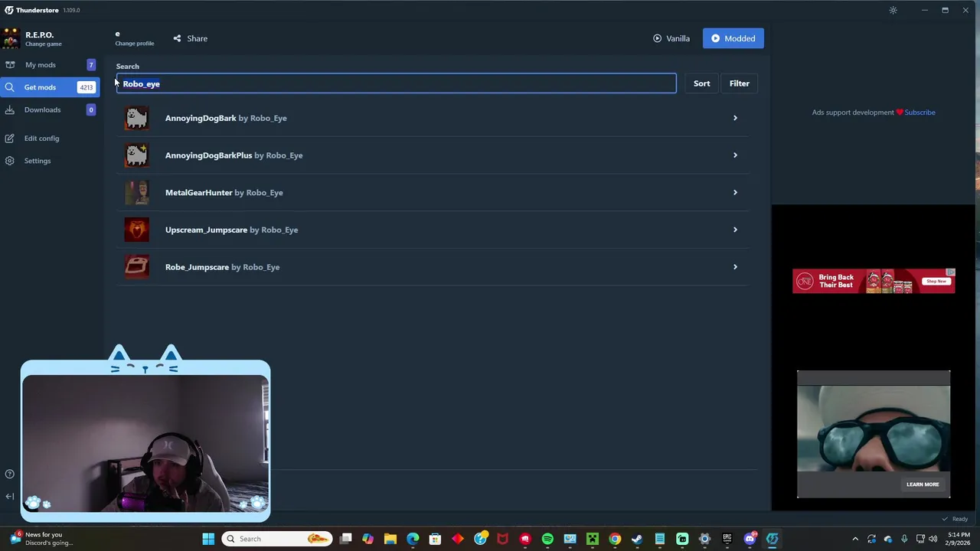Open Spotify from the taskbar

(547, 539)
